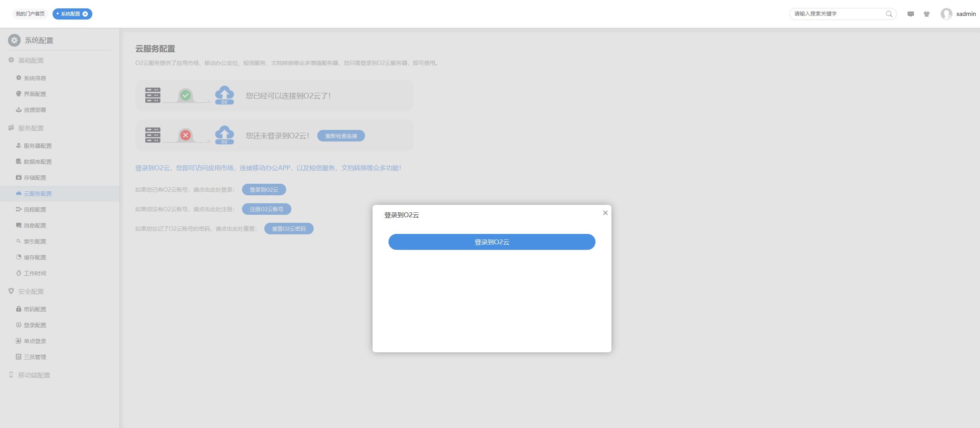Open 缓存配置 in the sidebar
The height and width of the screenshot is (428, 980).
60,257
